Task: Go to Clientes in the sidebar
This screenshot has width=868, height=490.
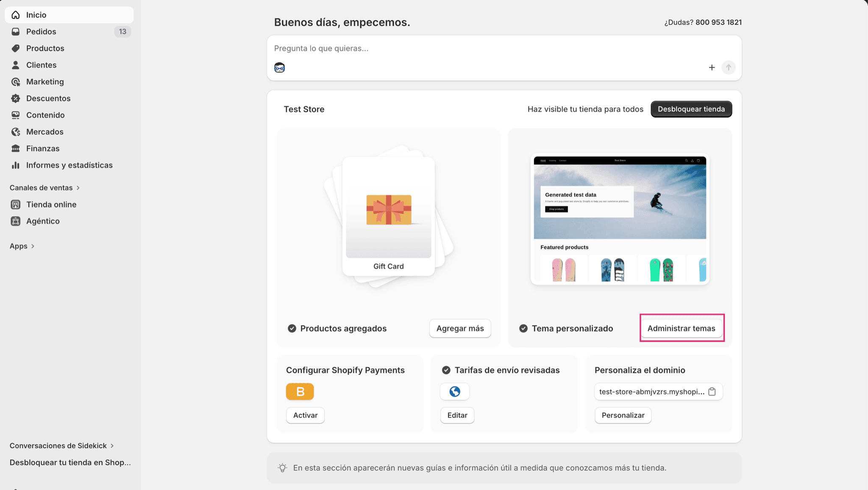Action: click(x=70, y=65)
